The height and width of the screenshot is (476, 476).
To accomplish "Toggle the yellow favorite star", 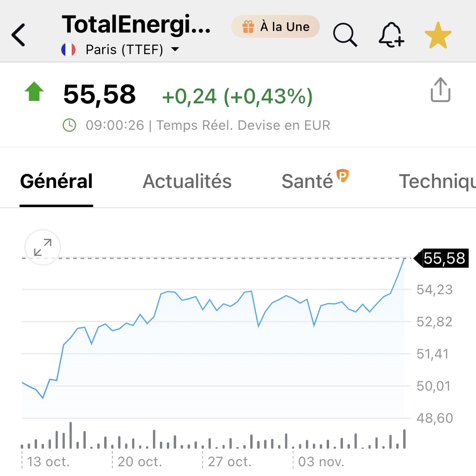I will [x=438, y=36].
